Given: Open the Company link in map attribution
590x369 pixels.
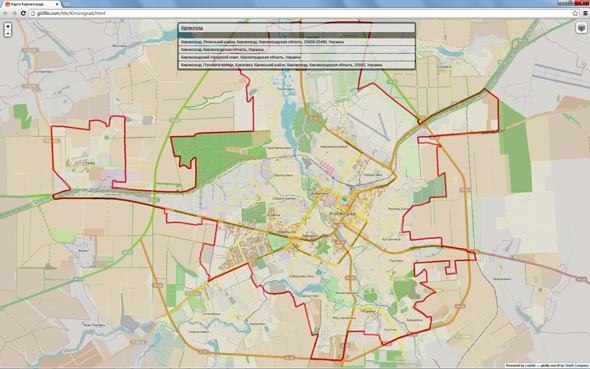Looking at the screenshot, I should 581,365.
